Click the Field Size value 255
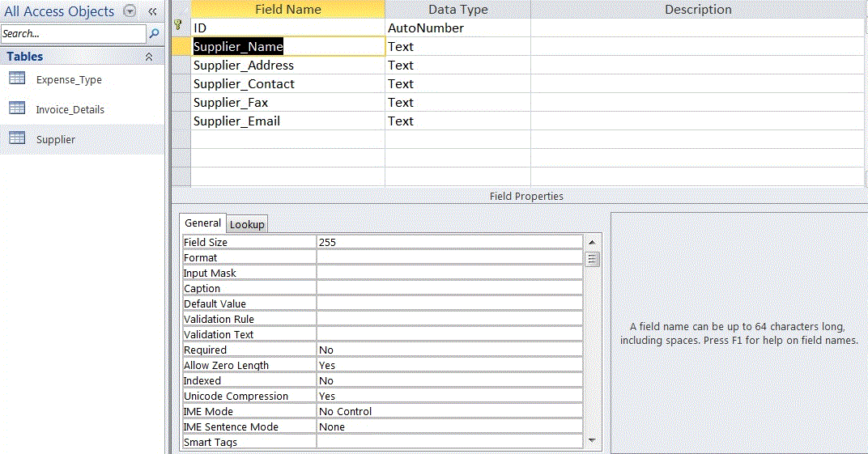The height and width of the screenshot is (454, 868). pyautogui.click(x=449, y=242)
